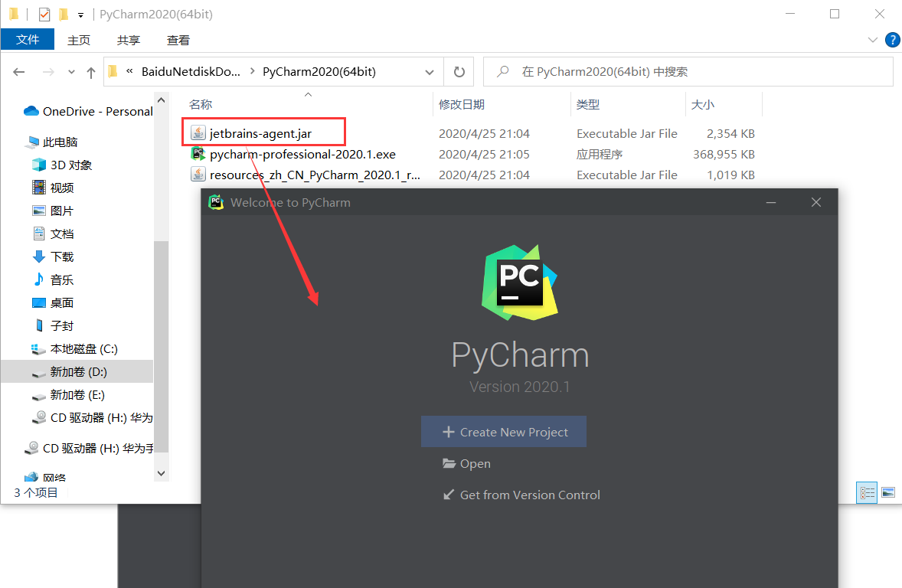This screenshot has height=588, width=902.
Task: Click the pycharm-professional exe file icon
Action: pyautogui.click(x=198, y=154)
